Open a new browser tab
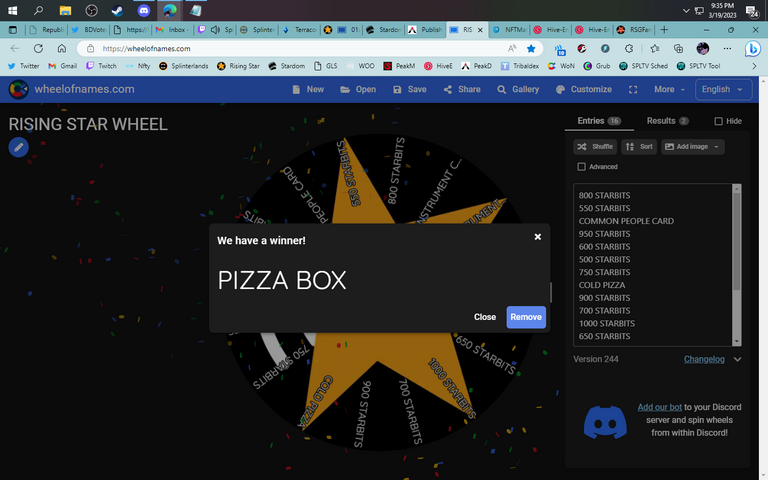 tap(664, 30)
